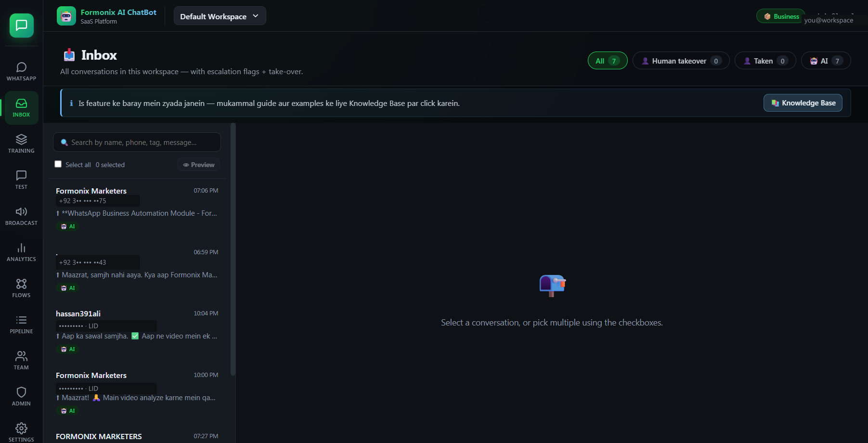Tick the Select all checkbox
This screenshot has width=868, height=443.
click(58, 164)
